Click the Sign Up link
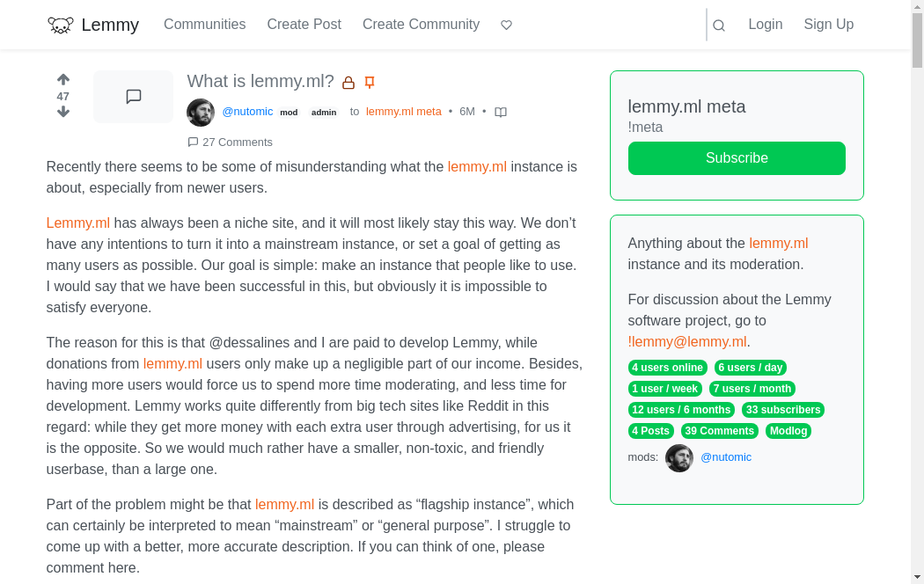The height and width of the screenshot is (584, 924). [x=828, y=25]
